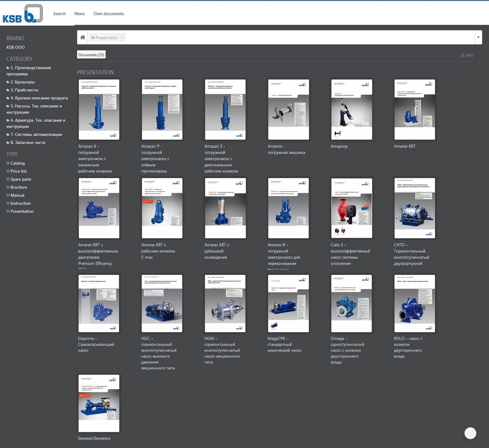Open Omega presentation thumbnail

(x=351, y=304)
